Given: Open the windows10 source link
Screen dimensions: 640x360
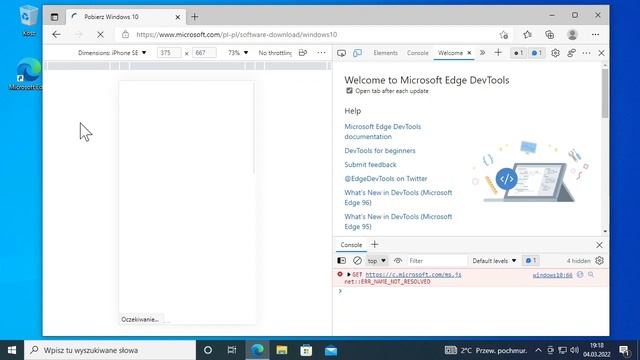Looking at the screenshot, I should (552, 275).
